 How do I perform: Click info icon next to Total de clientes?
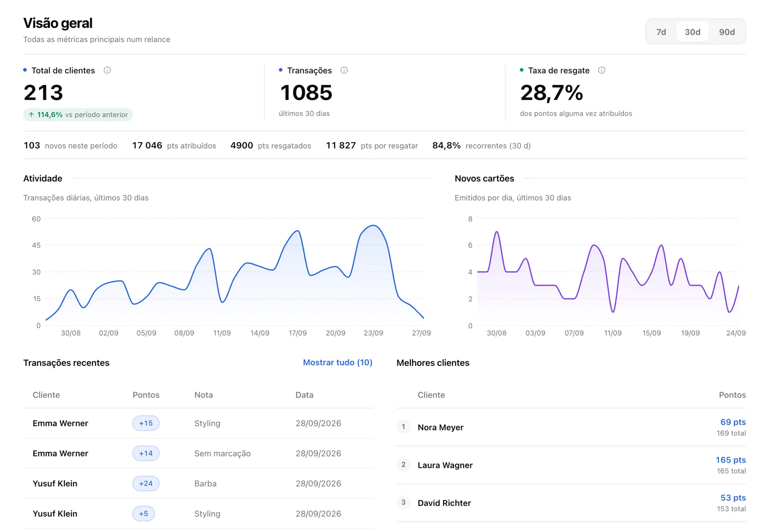(x=108, y=70)
